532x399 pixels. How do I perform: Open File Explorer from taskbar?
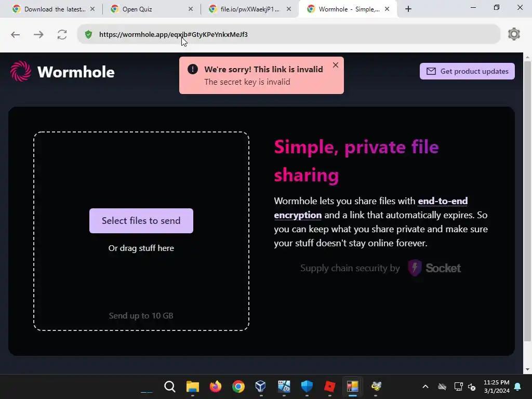193,387
